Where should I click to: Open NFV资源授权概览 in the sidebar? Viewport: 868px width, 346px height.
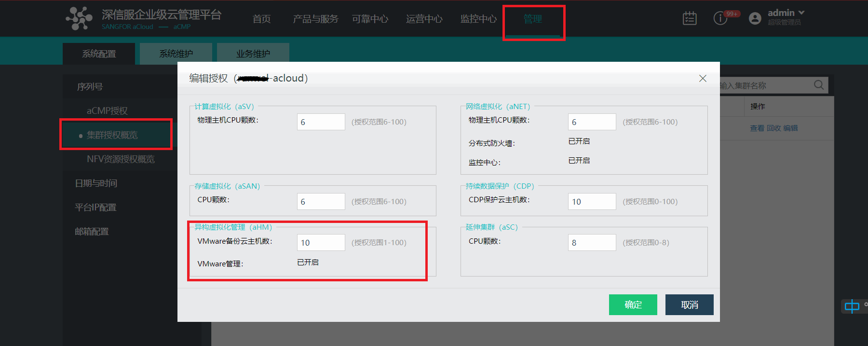coord(121,159)
